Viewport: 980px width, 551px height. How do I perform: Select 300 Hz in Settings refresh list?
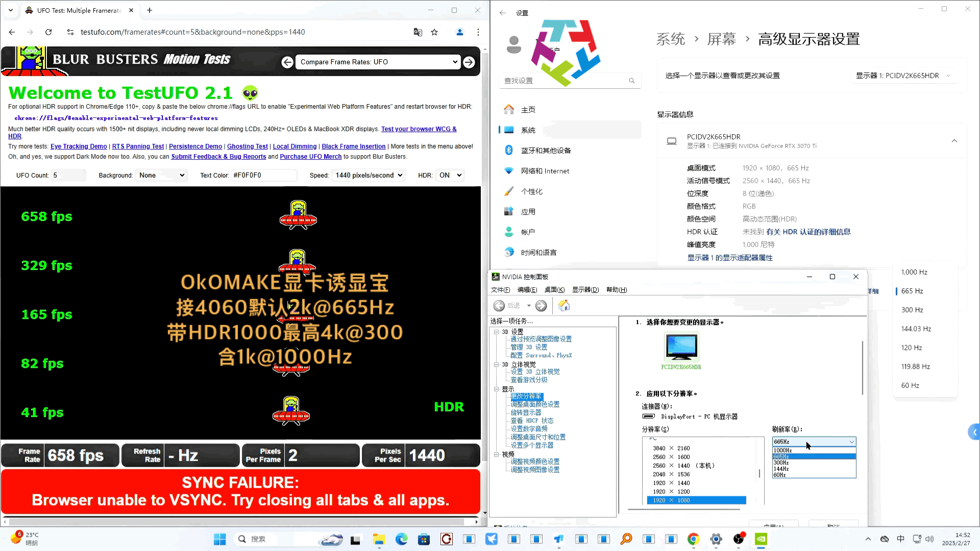925,310
